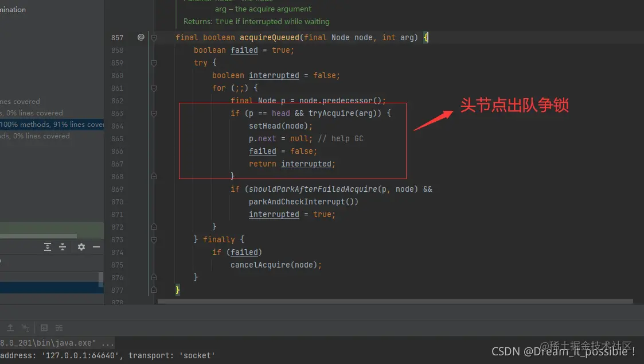Click the small vertical scrollbar in lower-left panel

tap(101, 279)
